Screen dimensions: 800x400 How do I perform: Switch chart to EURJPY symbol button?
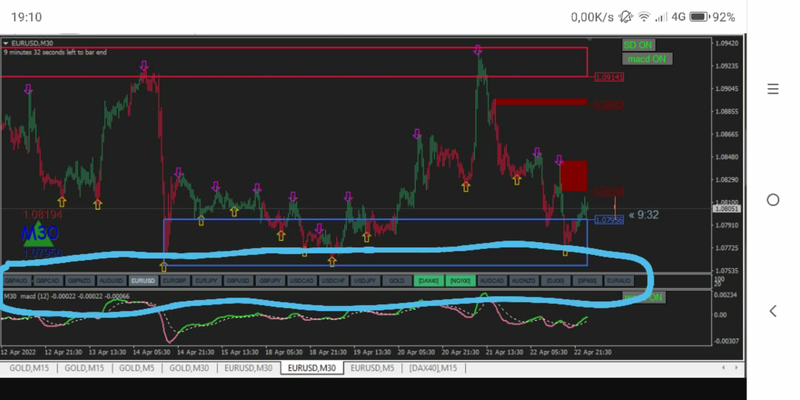[207, 281]
